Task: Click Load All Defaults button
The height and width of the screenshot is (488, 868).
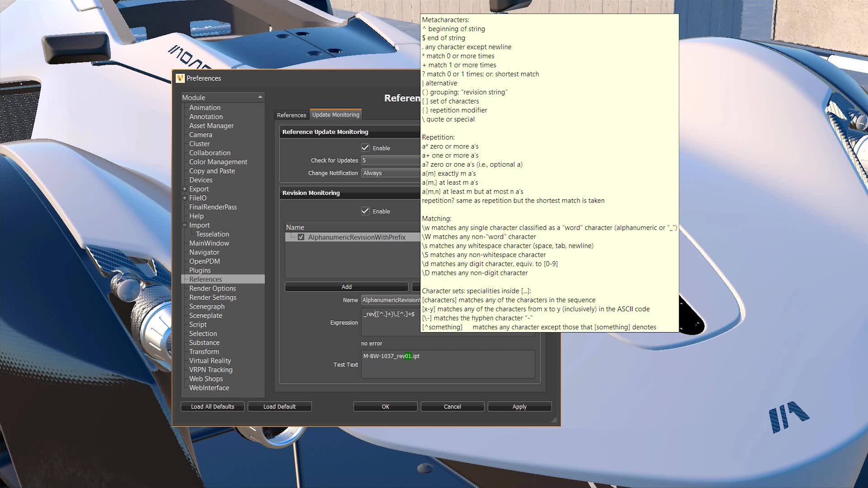Action: pyautogui.click(x=212, y=407)
